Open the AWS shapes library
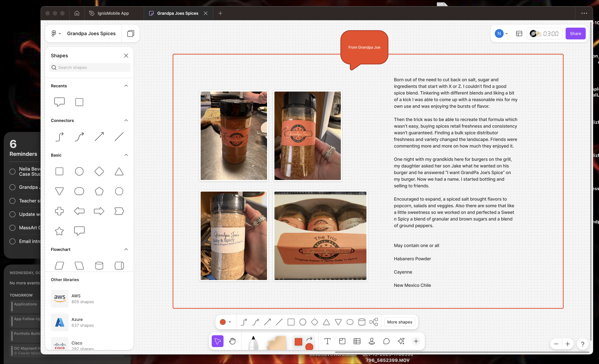 tap(89, 299)
